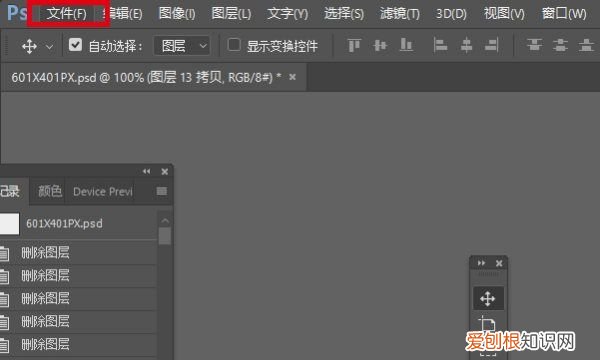Image resolution: width=600 pixels, height=360 pixels.
Task: Open the 编辑(E) menu
Action: [x=122, y=14]
